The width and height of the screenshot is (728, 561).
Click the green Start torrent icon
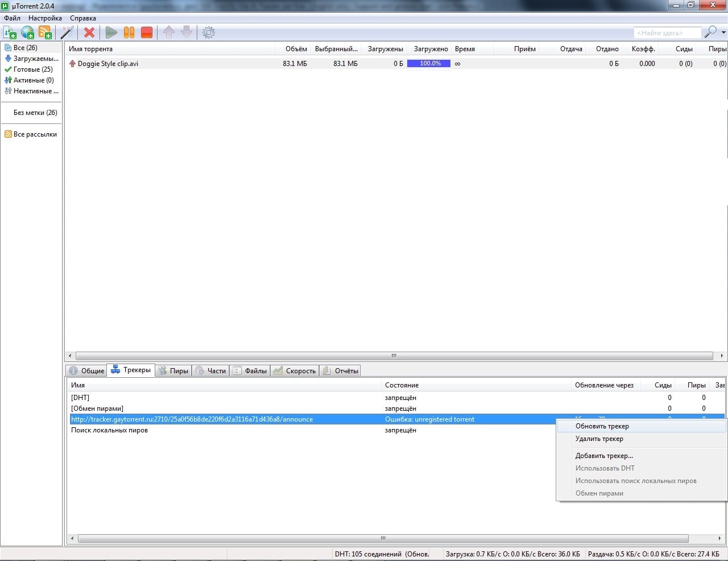point(111,32)
